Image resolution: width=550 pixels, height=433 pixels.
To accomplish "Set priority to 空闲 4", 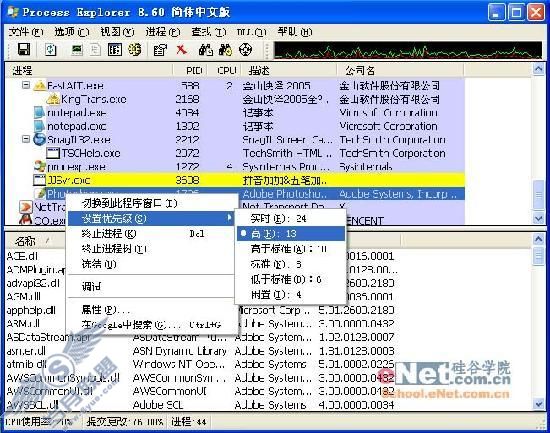I will click(291, 295).
